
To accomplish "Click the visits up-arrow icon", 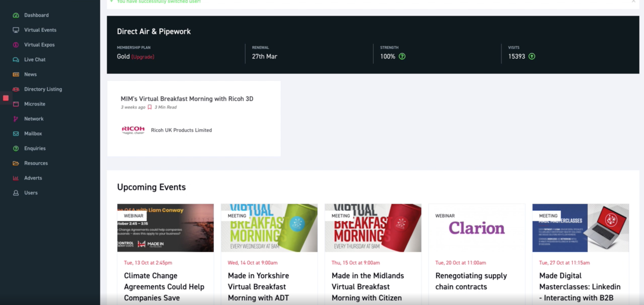I will 532,57.
